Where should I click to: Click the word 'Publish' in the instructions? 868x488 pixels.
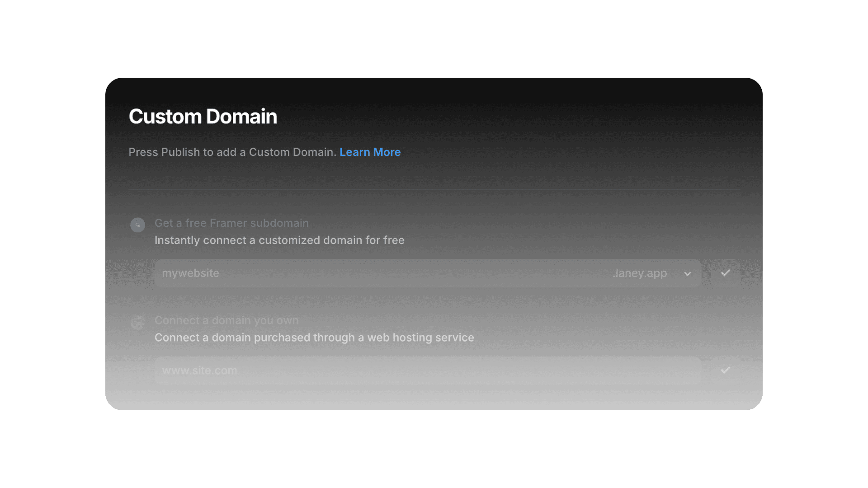point(180,152)
